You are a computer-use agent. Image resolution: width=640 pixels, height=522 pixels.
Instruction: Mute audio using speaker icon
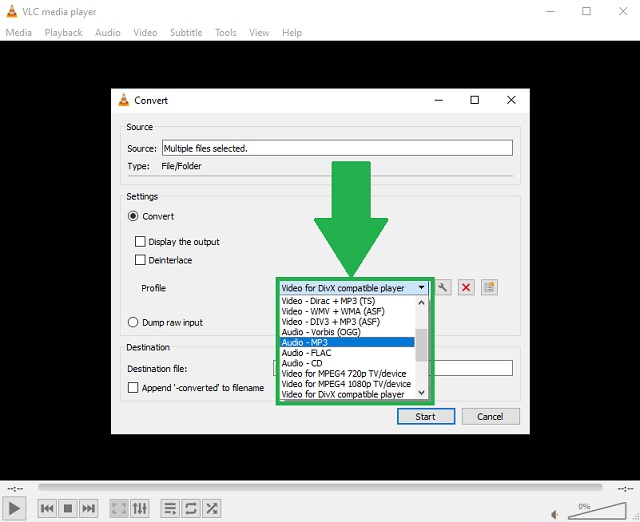pos(555,515)
